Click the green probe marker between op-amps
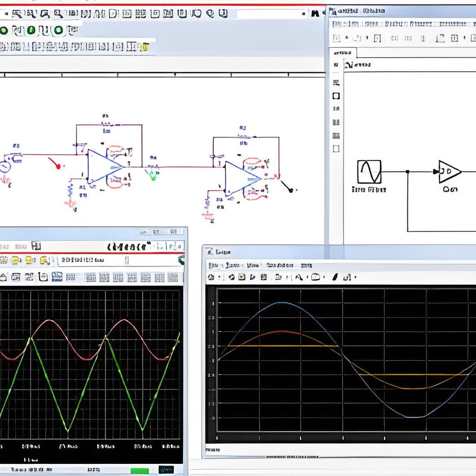The height and width of the screenshot is (476, 476). (153, 175)
